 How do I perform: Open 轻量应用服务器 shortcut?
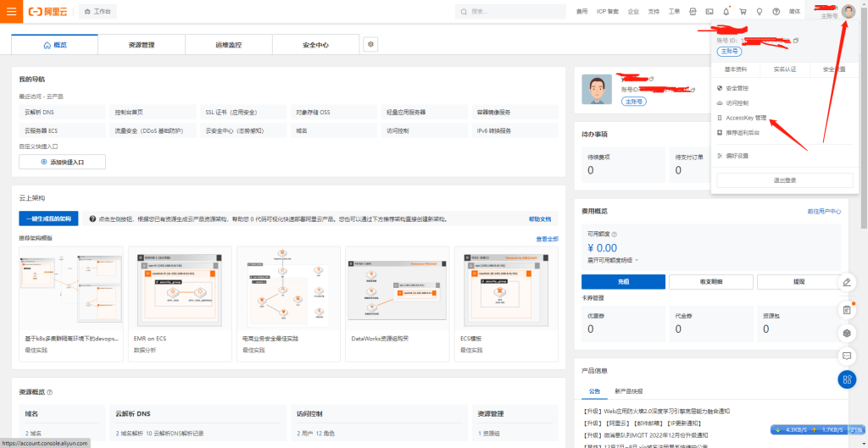425,113
